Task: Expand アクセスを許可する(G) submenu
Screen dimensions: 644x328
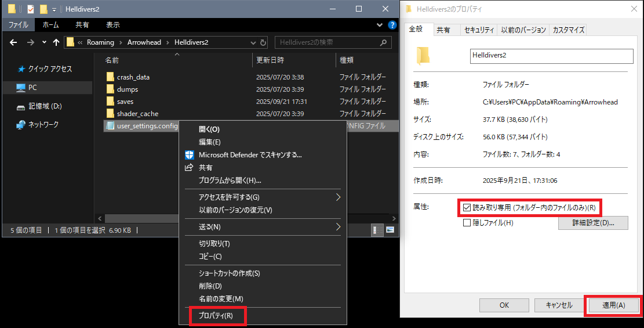Action: [x=263, y=197]
